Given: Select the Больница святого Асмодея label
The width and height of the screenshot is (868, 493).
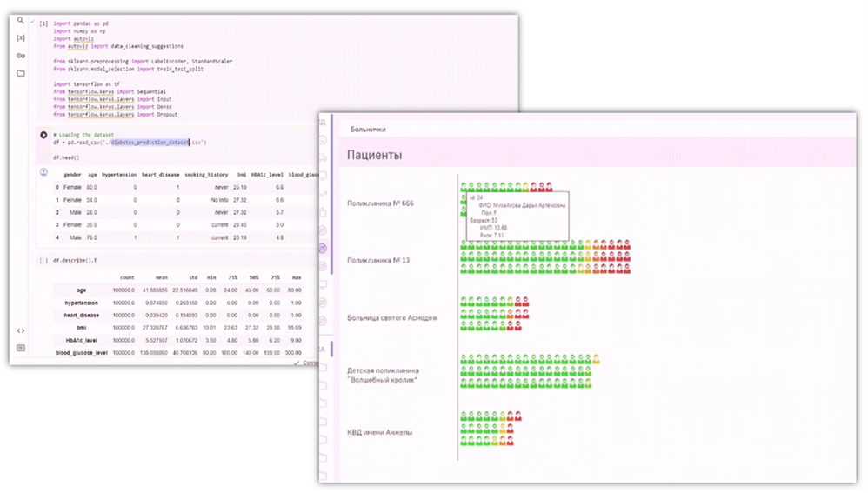Looking at the screenshot, I should [391, 318].
